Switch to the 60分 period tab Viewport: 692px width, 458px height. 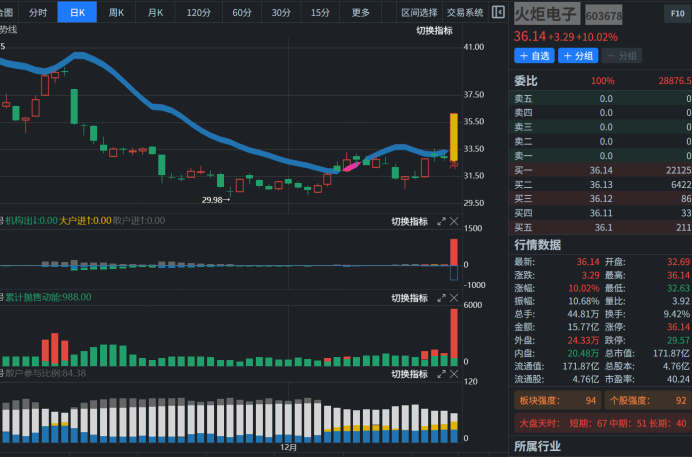242,13
